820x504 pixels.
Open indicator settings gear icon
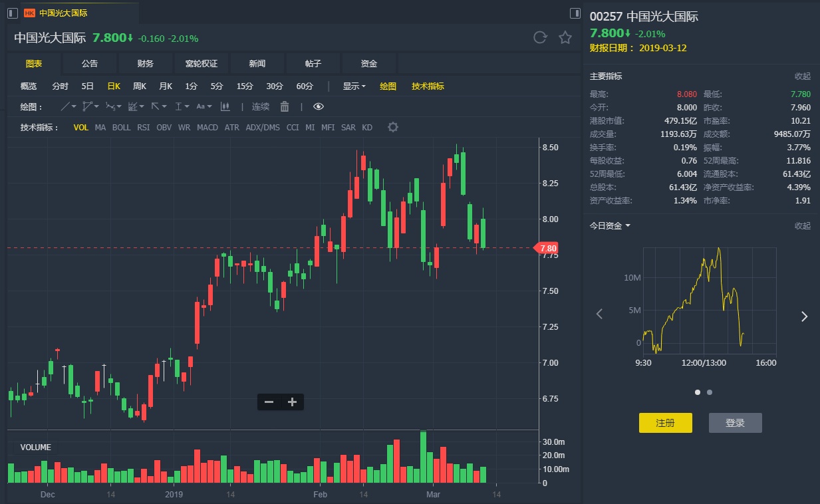click(x=393, y=127)
